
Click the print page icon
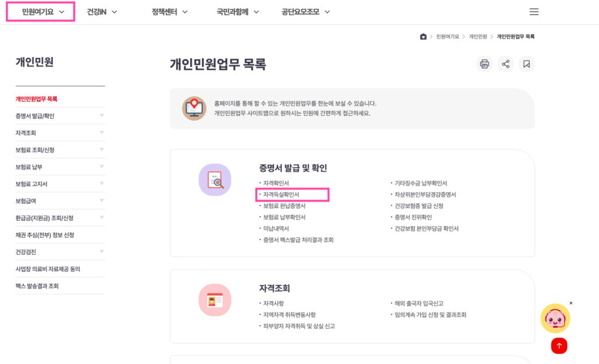pos(484,64)
